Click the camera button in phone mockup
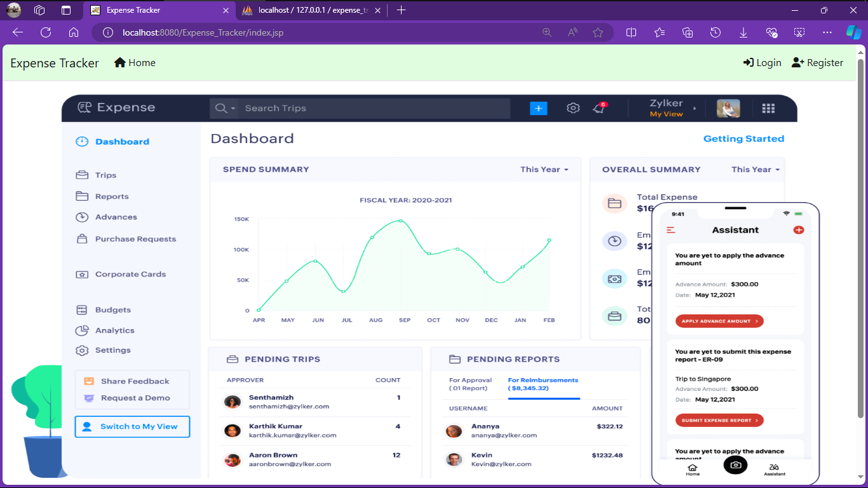This screenshot has width=868, height=488. 735,465
